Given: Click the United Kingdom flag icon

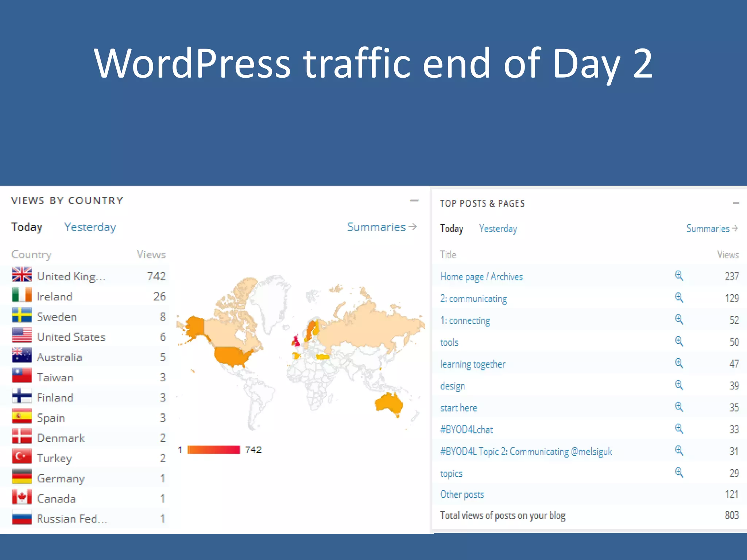Looking at the screenshot, I should 22,275.
